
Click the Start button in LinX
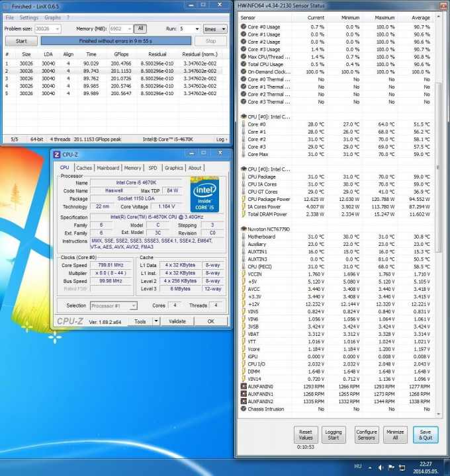point(21,41)
